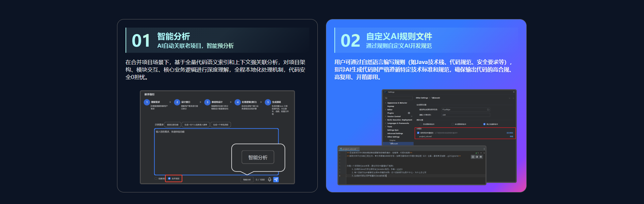Click the project_rule.md file tab icon
This screenshot has width=644, height=204.
pos(341,149)
